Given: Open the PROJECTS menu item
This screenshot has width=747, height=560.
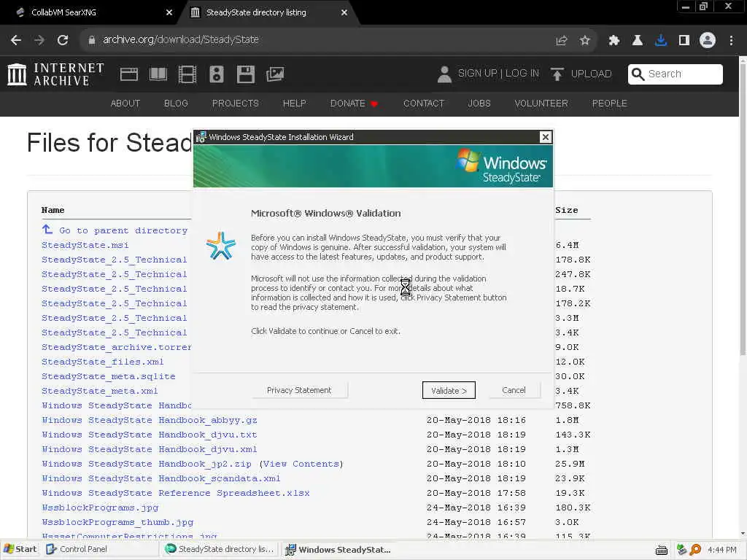Looking at the screenshot, I should (236, 104).
